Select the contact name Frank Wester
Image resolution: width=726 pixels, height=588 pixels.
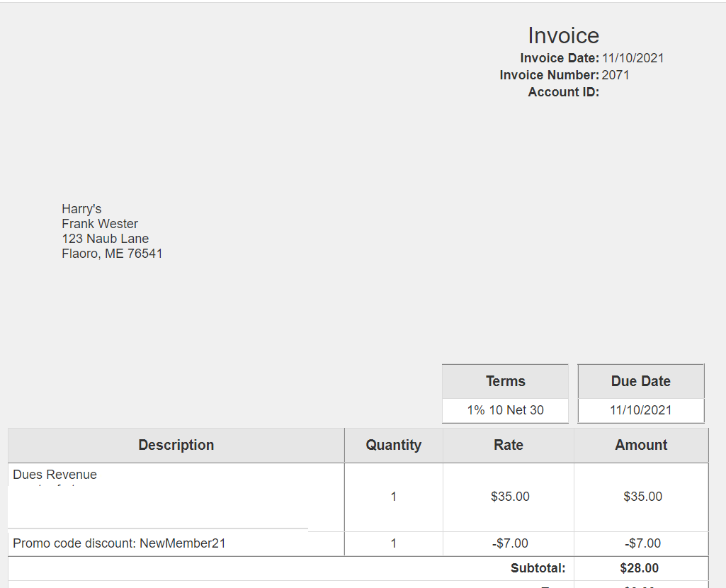pos(100,224)
